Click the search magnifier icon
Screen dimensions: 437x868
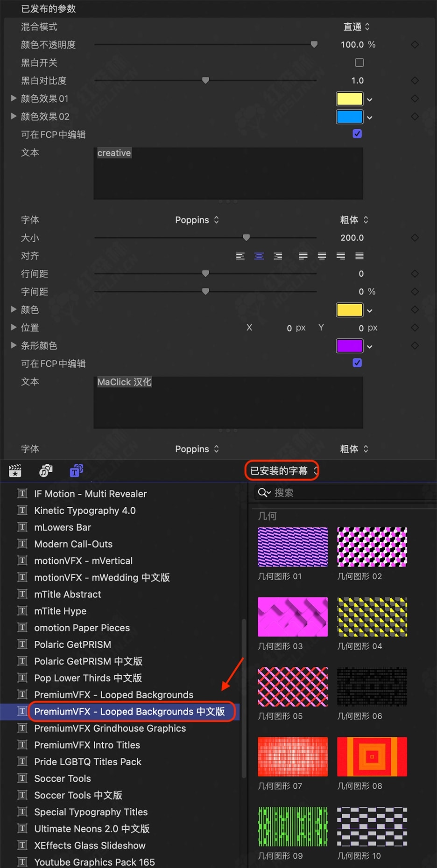(264, 492)
